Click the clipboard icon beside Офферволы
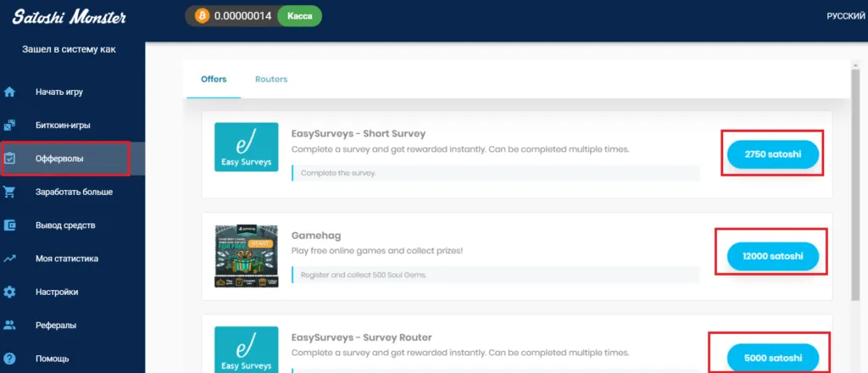This screenshot has width=868, height=373. point(9,159)
